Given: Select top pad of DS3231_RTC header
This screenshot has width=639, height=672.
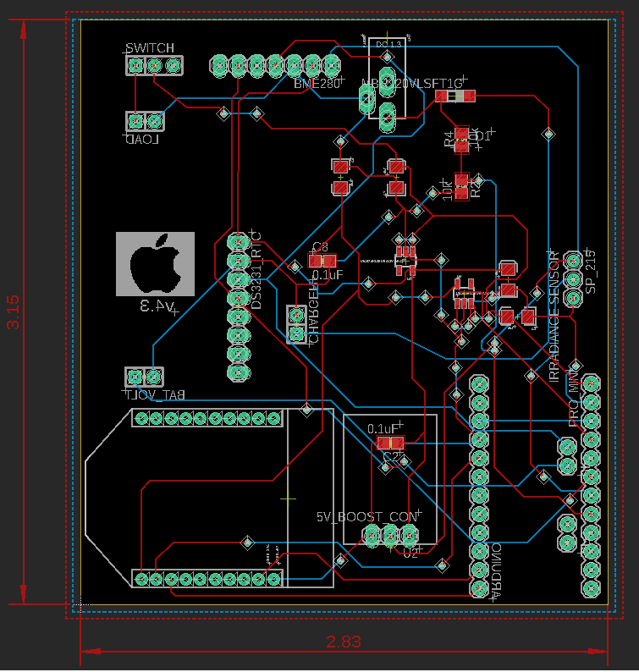Looking at the screenshot, I should (239, 242).
